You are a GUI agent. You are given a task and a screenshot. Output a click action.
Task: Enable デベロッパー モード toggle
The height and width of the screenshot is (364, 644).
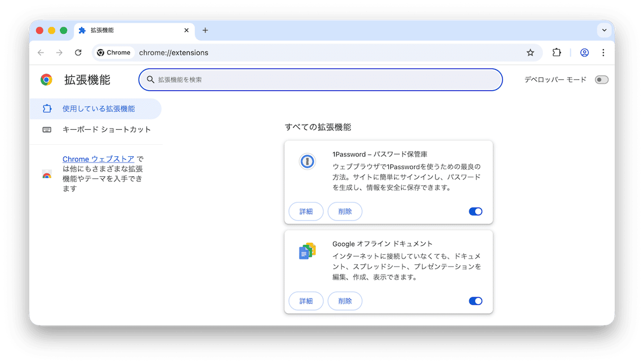pos(601,80)
